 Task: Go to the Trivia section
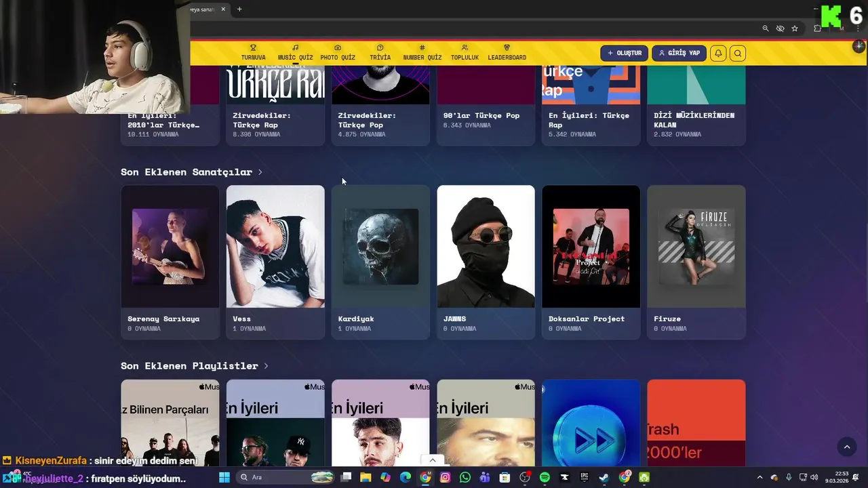click(380, 53)
